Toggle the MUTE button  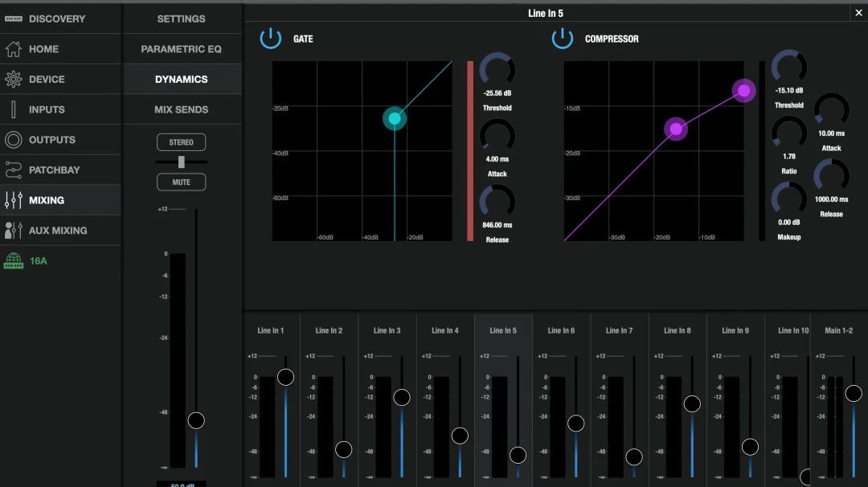[181, 182]
